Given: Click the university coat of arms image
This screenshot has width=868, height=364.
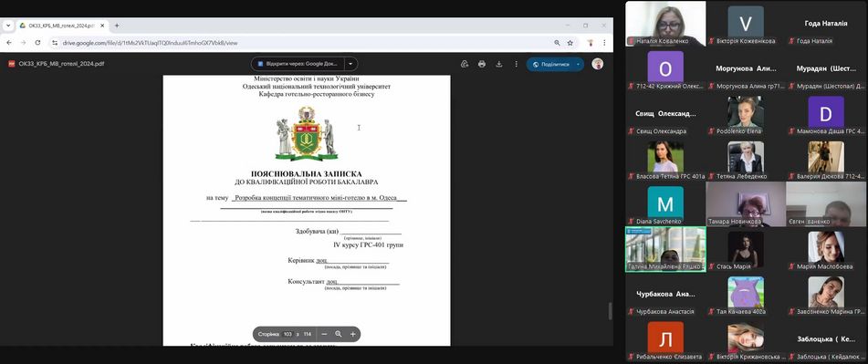Looking at the screenshot, I should pyautogui.click(x=306, y=133).
